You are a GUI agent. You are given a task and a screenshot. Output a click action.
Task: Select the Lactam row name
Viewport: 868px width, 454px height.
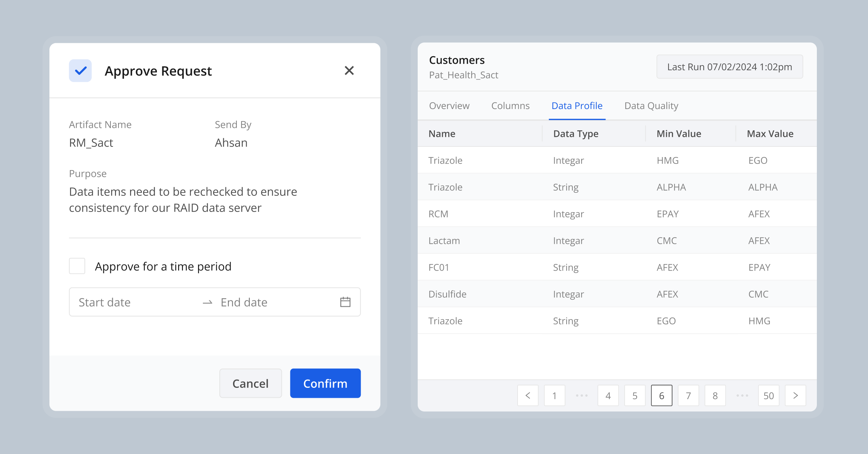(444, 241)
